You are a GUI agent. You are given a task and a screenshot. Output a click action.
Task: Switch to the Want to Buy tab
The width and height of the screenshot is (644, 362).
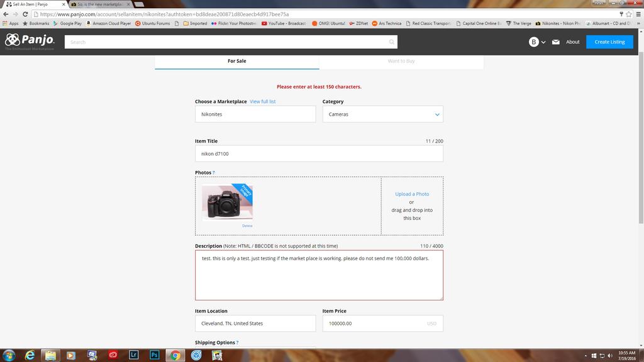tap(401, 61)
